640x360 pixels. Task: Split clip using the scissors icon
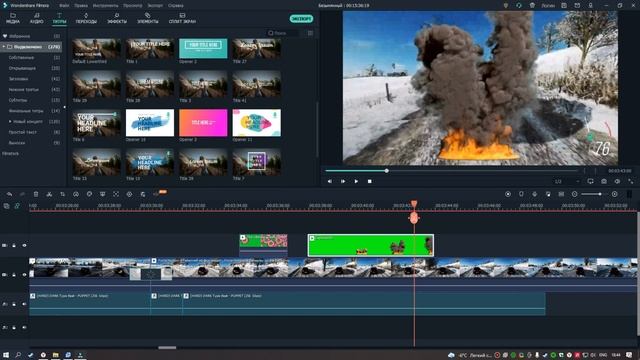[49, 194]
